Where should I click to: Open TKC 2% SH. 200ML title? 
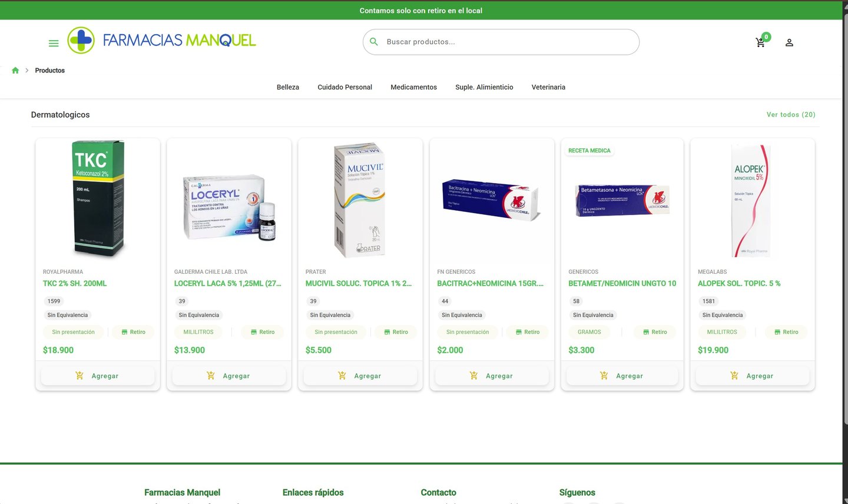[x=75, y=284]
